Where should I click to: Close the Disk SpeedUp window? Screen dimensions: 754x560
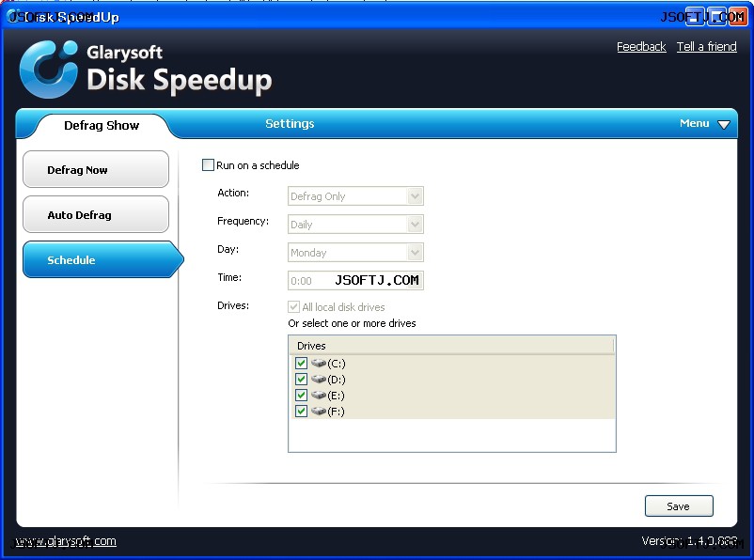pos(738,17)
